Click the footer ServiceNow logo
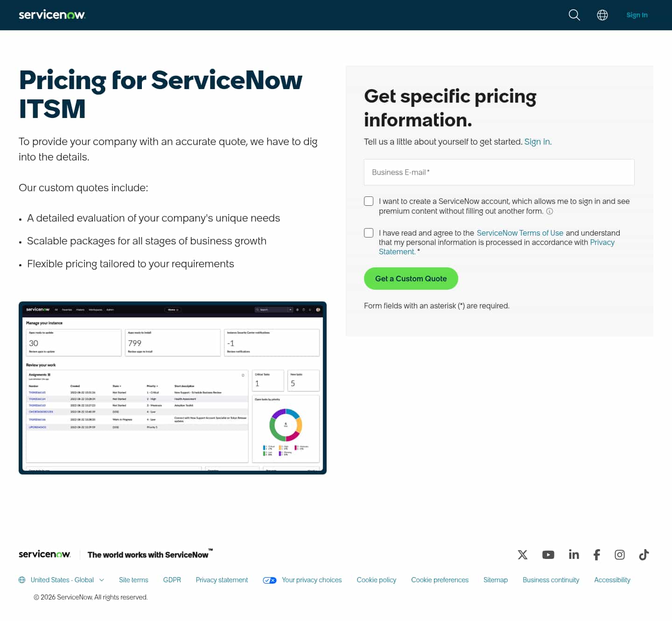The width and height of the screenshot is (672, 621). 45,554
